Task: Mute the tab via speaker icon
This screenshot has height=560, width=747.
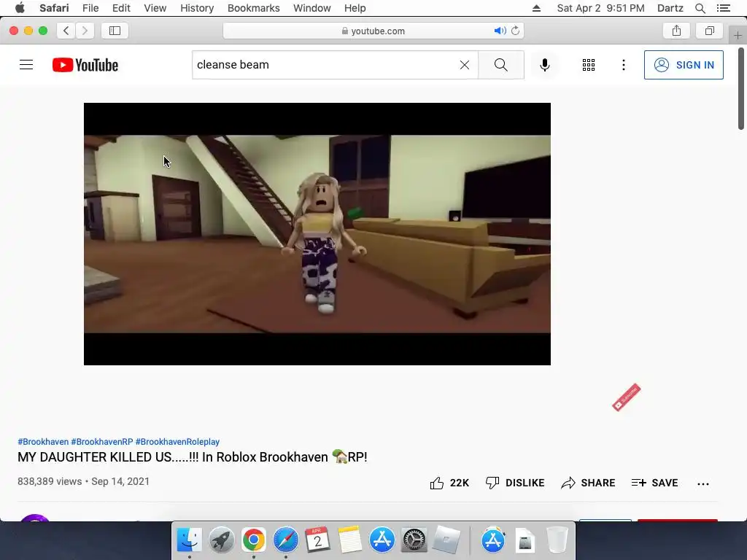Action: pyautogui.click(x=499, y=31)
